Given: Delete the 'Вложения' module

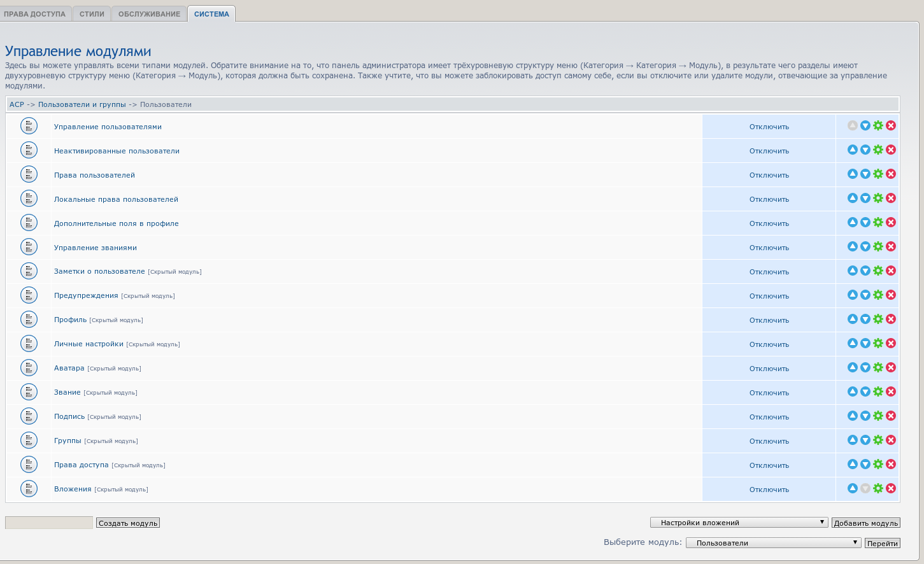Looking at the screenshot, I should [x=891, y=488].
